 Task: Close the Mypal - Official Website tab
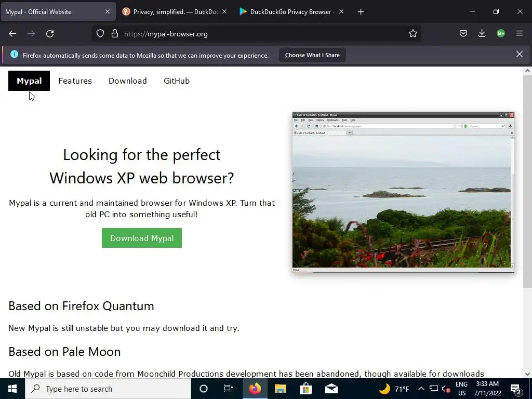(x=108, y=11)
